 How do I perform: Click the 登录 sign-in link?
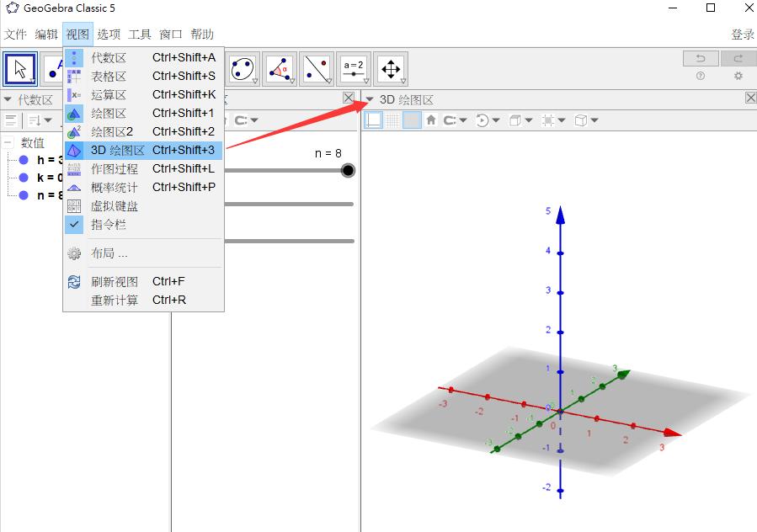click(x=742, y=35)
